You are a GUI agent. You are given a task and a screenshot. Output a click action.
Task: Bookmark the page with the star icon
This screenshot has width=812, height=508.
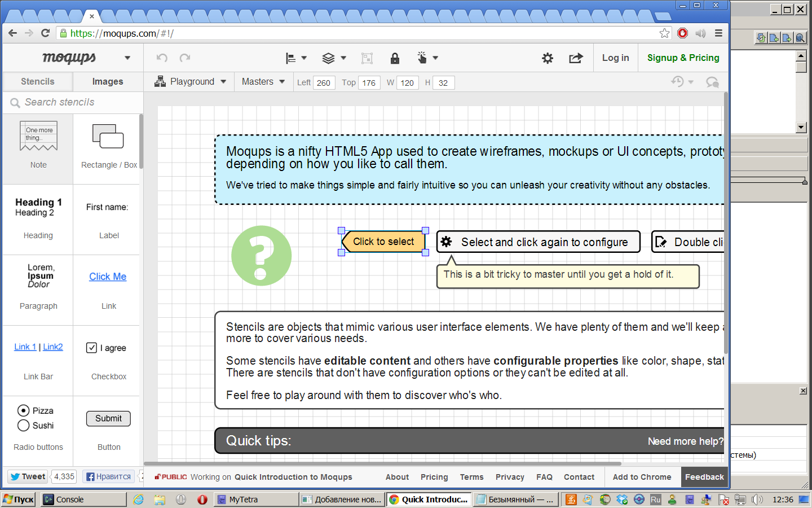(665, 33)
